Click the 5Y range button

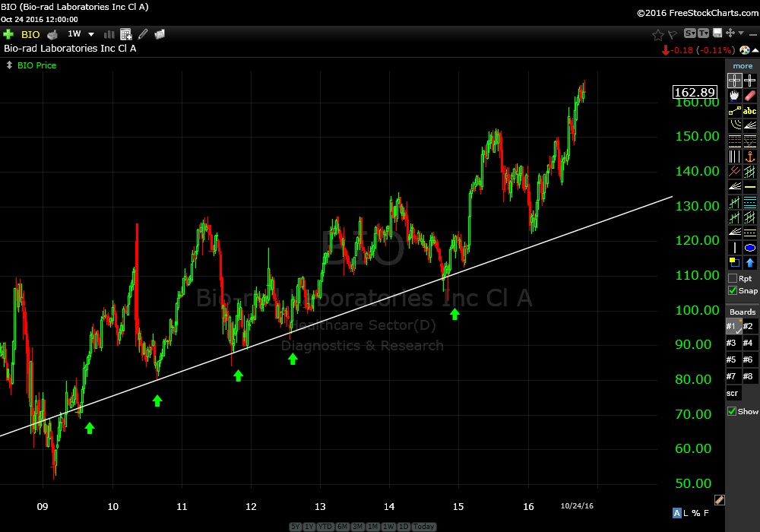[x=296, y=527]
